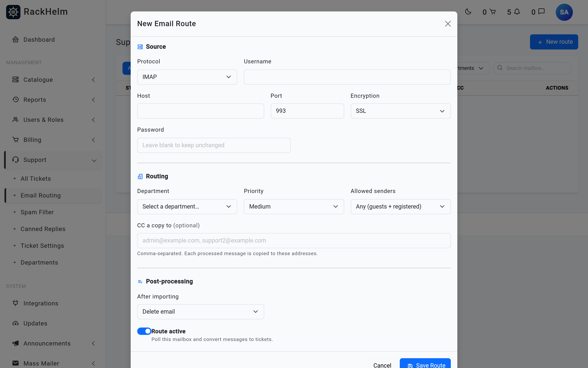Image resolution: width=588 pixels, height=368 pixels.
Task: Open All Tickets submenu item
Action: (36, 179)
